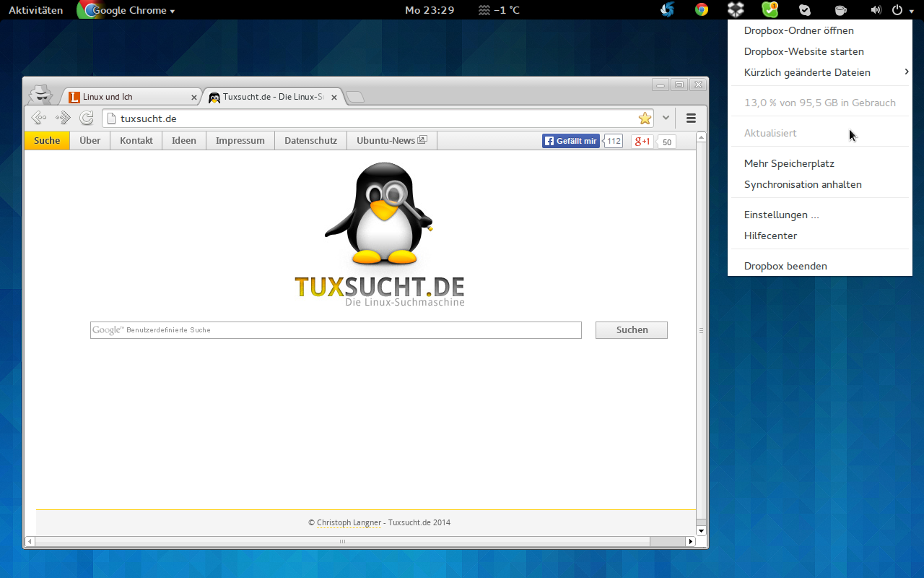The height and width of the screenshot is (578, 924).
Task: Go forward with Chrome's forward arrow
Action: coord(63,118)
